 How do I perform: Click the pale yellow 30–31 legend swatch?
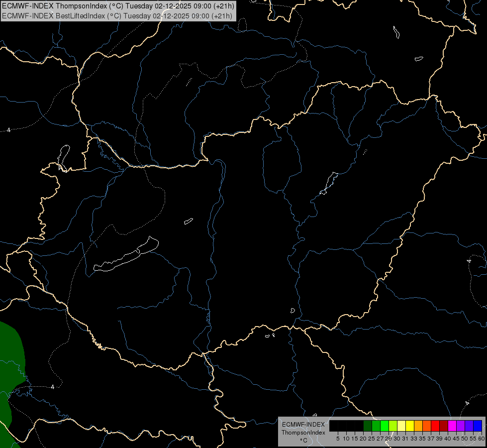(x=401, y=426)
